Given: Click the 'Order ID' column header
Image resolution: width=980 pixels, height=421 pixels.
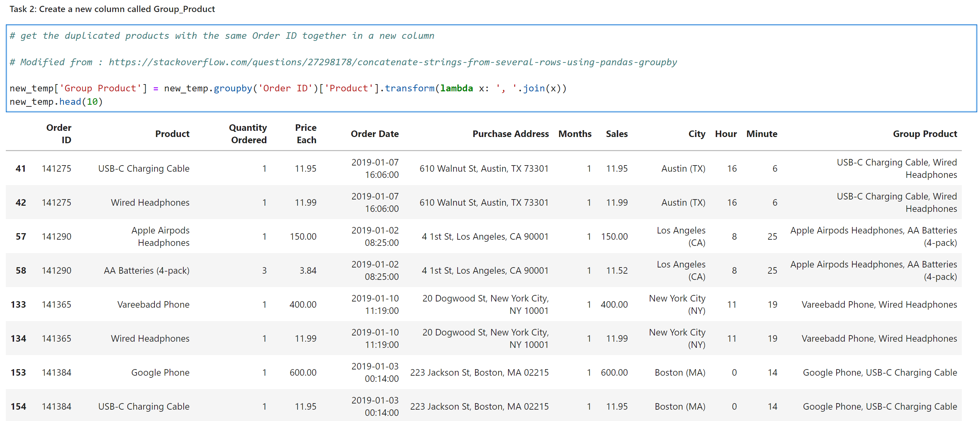Looking at the screenshot, I should coord(59,134).
